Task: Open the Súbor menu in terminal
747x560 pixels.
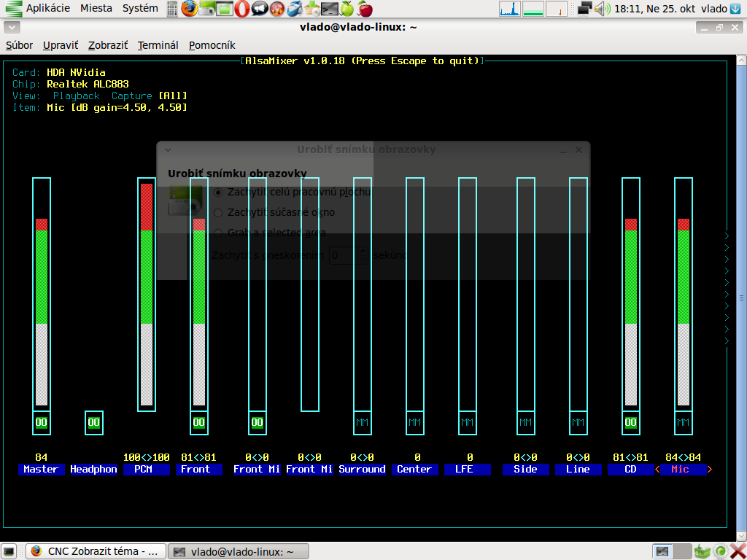Action: (x=20, y=45)
